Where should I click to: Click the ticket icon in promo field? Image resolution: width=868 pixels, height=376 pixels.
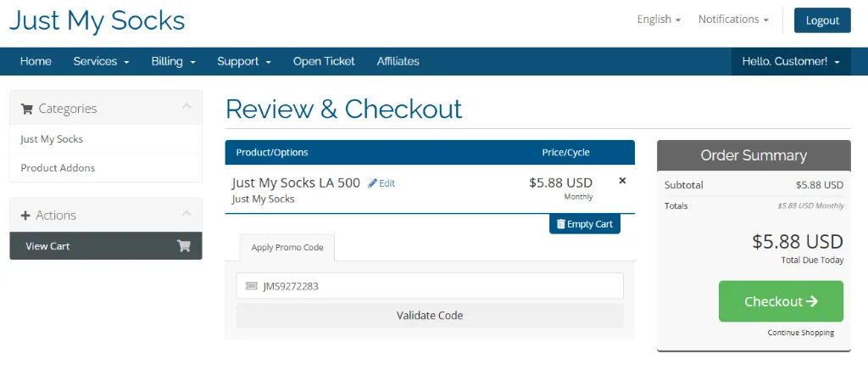point(251,286)
